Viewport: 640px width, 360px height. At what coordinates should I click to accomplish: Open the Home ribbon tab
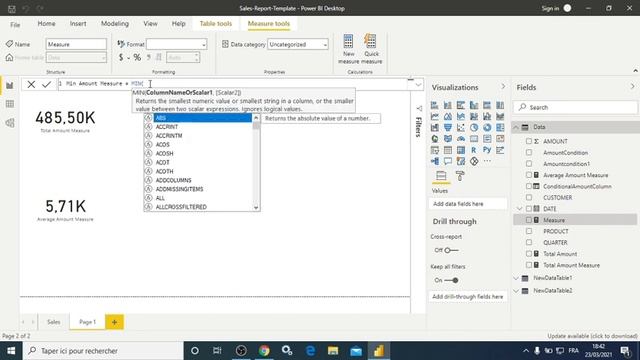(46, 24)
